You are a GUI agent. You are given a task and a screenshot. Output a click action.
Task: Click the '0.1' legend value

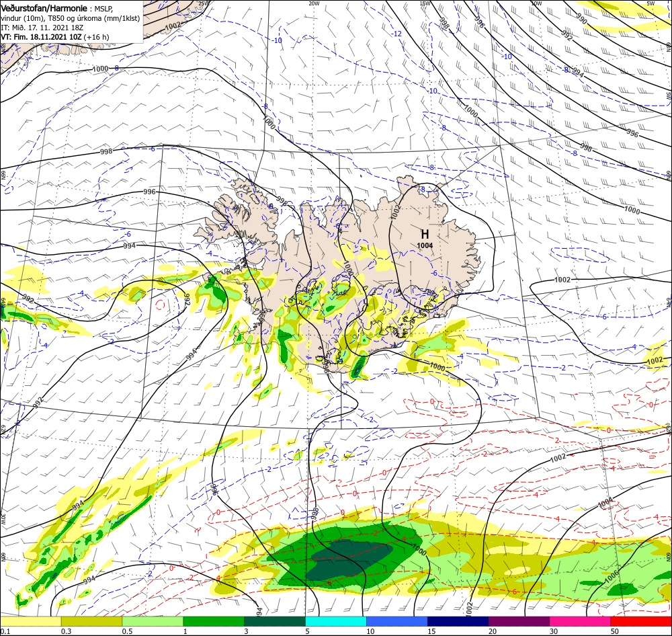4,631
